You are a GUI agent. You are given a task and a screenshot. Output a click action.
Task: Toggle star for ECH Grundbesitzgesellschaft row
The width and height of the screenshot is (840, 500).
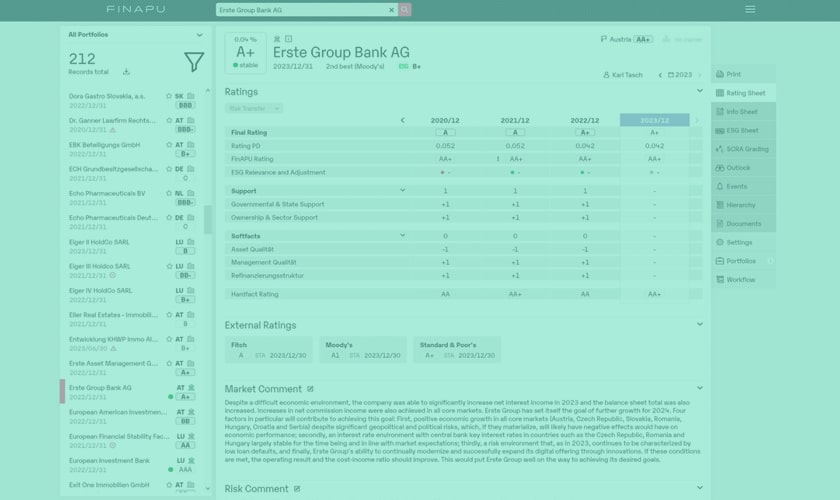pyautogui.click(x=169, y=169)
